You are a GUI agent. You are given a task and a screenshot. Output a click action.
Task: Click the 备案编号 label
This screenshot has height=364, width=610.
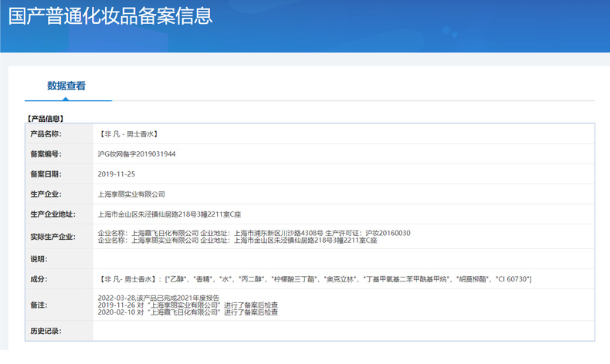tap(46, 153)
